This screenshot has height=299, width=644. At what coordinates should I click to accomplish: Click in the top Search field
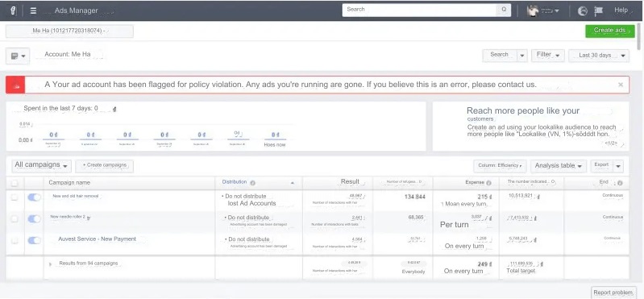(420, 10)
